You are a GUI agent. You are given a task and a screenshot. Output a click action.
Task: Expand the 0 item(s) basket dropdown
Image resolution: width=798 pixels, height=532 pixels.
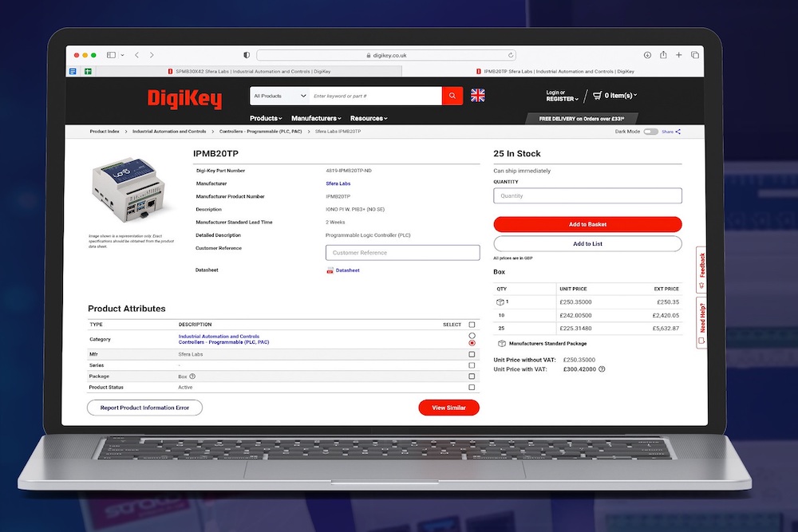point(621,95)
